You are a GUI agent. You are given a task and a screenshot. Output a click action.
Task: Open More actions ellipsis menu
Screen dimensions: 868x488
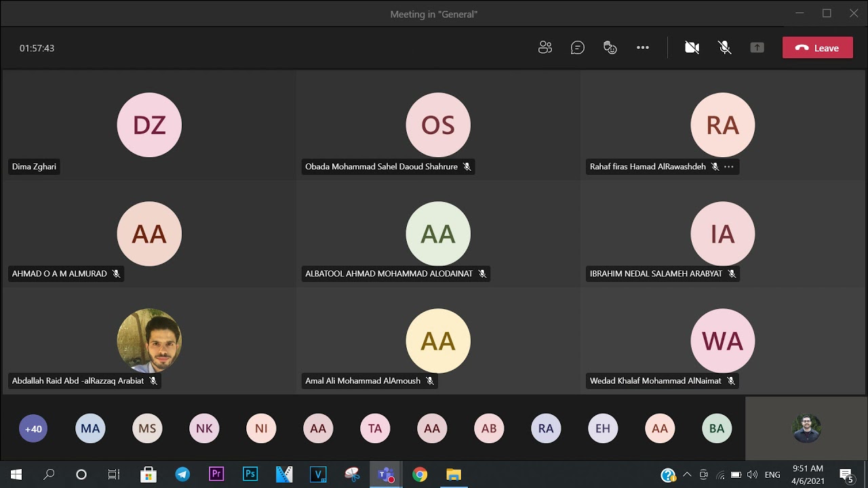coord(643,47)
